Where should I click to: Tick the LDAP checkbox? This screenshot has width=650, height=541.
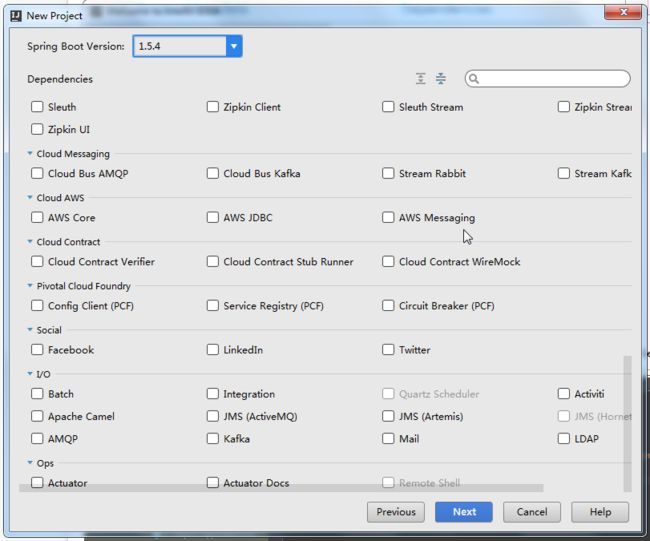point(564,438)
